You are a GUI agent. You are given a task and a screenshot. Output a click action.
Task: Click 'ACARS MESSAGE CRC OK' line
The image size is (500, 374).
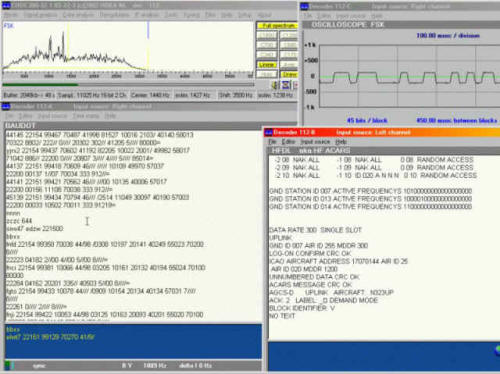[310, 285]
